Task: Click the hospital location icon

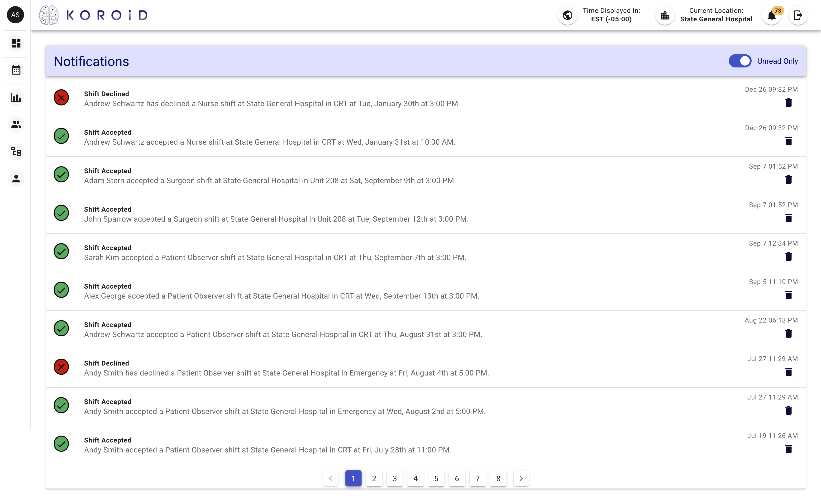Action: point(665,15)
